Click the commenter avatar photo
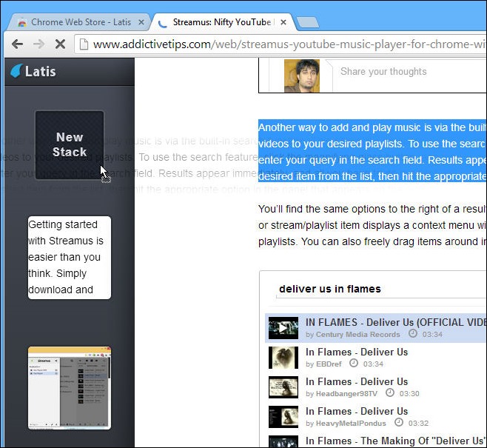This screenshot has height=448, width=487. (301, 76)
